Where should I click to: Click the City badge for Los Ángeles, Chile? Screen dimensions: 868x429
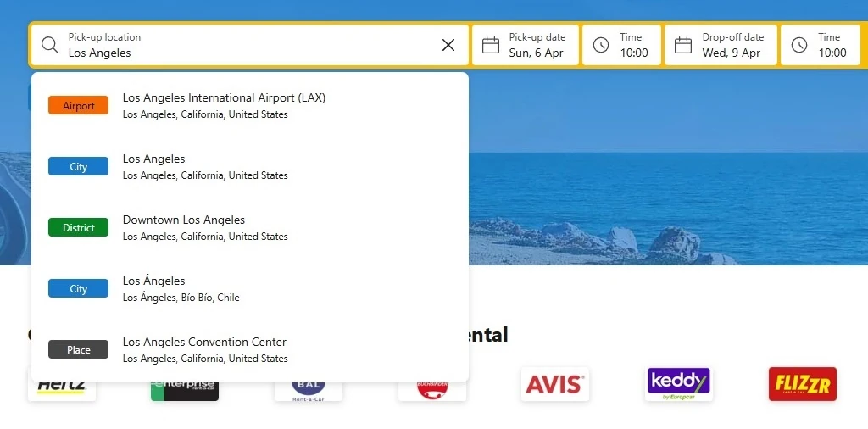[78, 288]
